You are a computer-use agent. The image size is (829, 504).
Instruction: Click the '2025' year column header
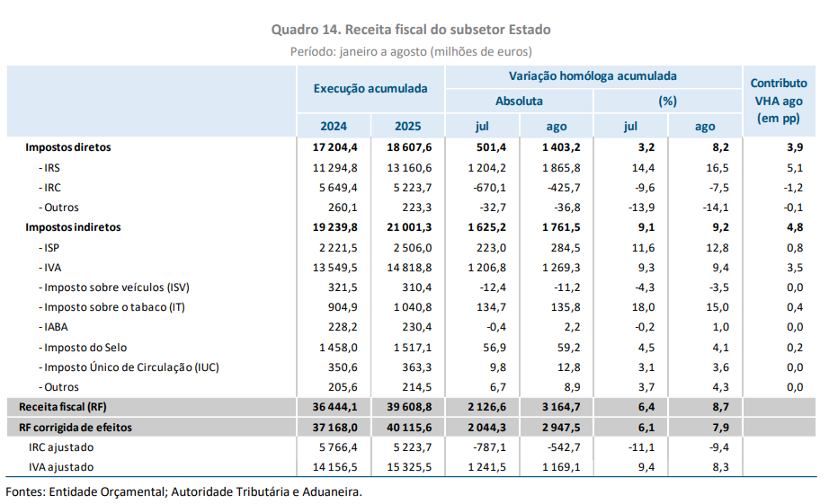point(407,126)
